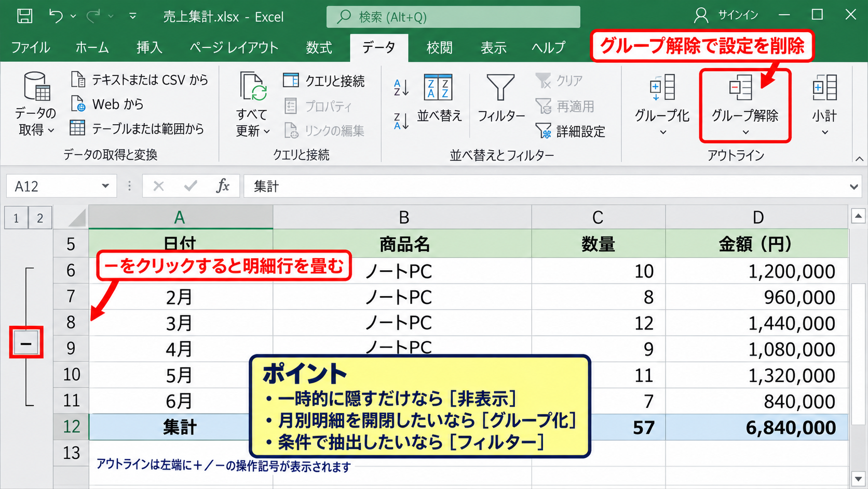Select cell containing 6,840,000
The height and width of the screenshot is (489, 868).
click(757, 427)
